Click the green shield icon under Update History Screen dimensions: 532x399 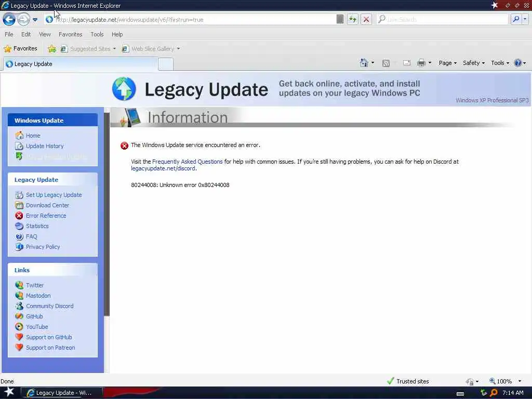point(19,156)
